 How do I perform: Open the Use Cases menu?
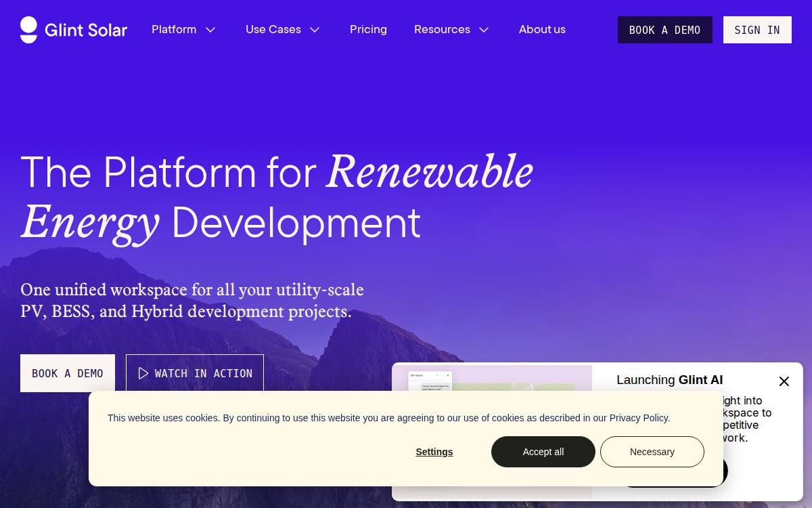pyautogui.click(x=273, y=29)
